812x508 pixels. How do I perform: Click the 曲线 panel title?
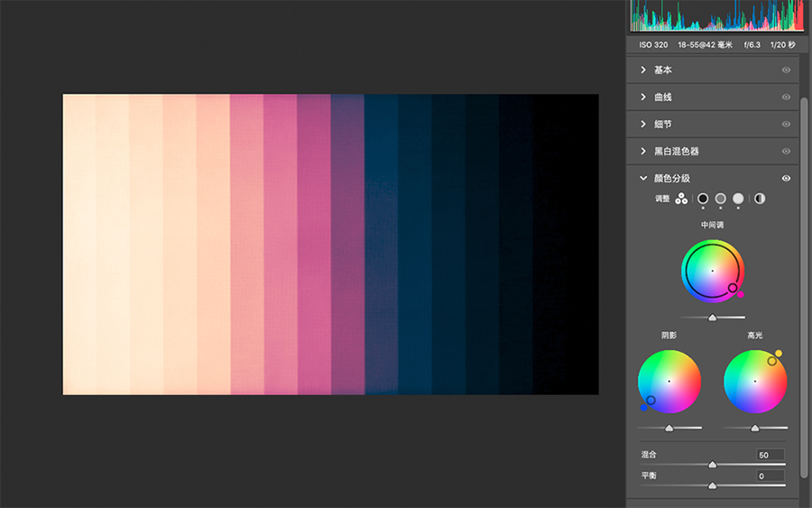tap(663, 97)
